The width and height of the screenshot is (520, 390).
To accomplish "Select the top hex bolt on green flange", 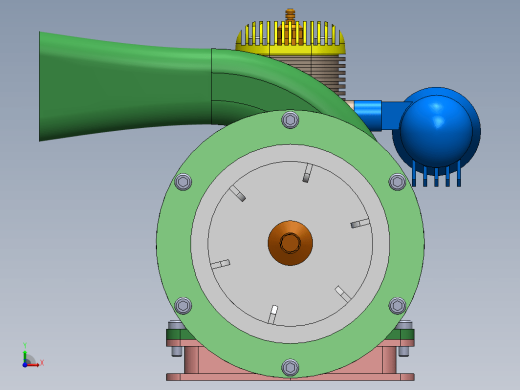I will pyautogui.click(x=290, y=120).
